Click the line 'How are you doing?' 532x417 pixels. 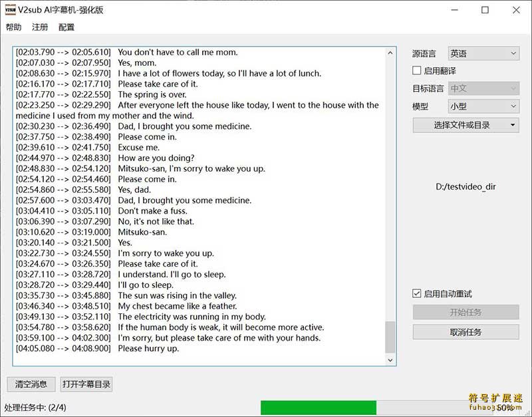[156, 158]
